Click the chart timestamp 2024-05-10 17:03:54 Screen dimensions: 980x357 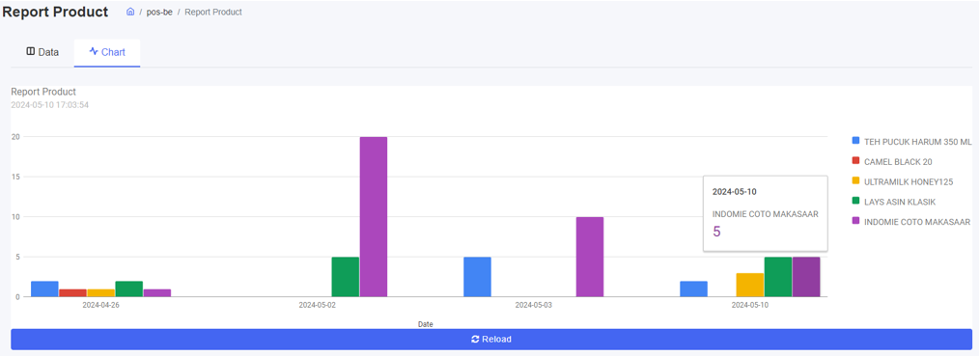[x=49, y=105]
